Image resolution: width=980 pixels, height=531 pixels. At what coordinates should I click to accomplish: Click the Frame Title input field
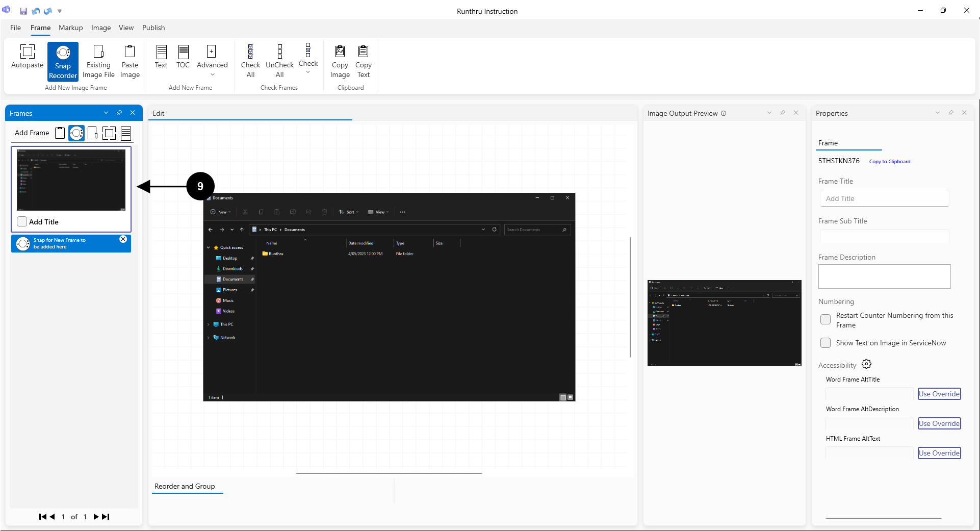tap(884, 198)
